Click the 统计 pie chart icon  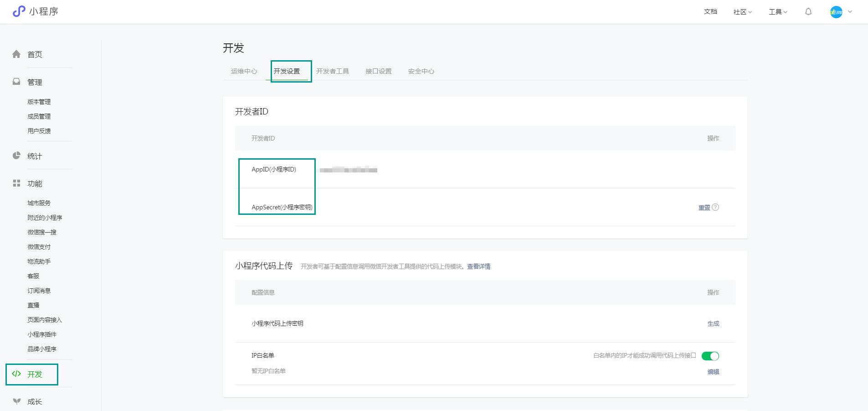16,156
